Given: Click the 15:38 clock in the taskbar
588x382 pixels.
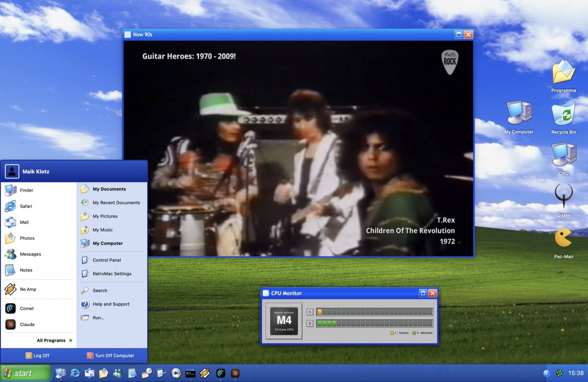Looking at the screenshot, I should tap(576, 373).
